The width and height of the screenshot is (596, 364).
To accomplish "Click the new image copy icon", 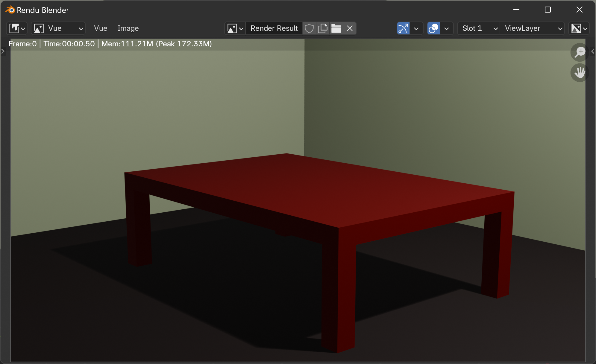I will click(x=323, y=28).
